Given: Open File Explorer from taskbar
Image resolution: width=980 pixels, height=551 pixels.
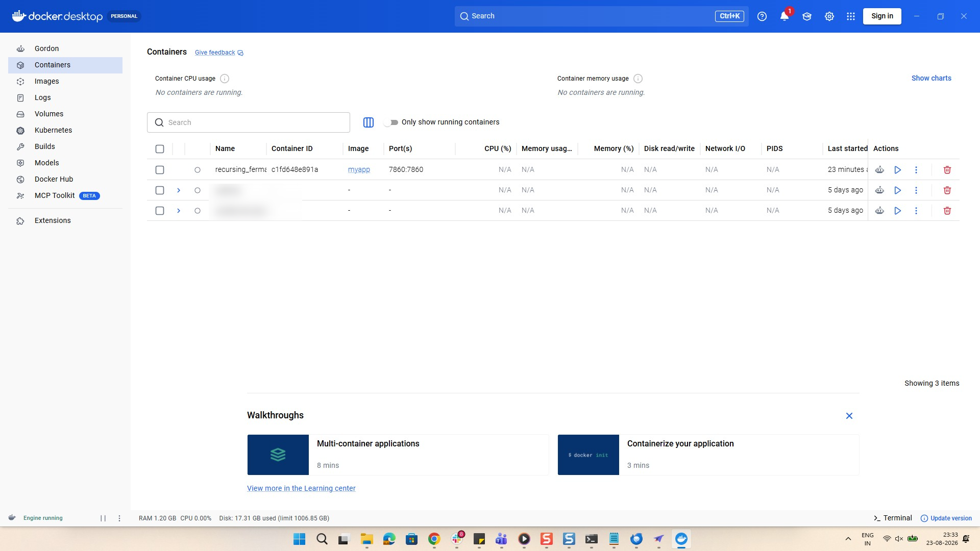Looking at the screenshot, I should point(367,539).
